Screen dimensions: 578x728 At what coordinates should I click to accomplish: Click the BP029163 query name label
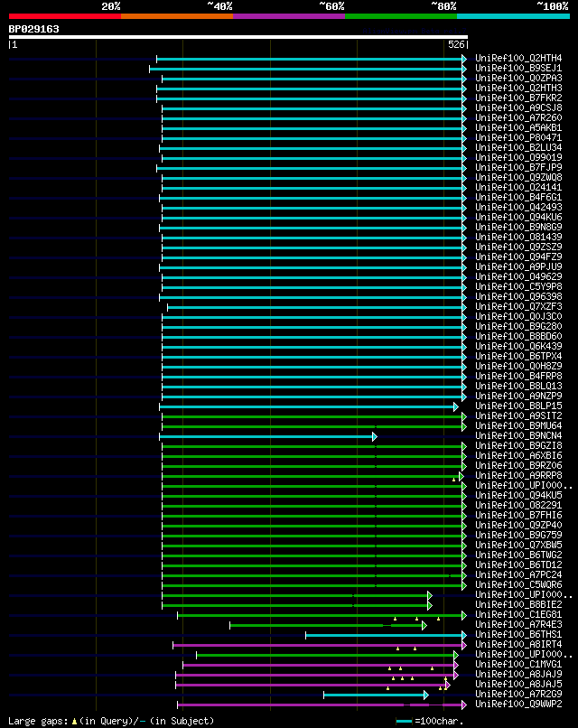[34, 29]
